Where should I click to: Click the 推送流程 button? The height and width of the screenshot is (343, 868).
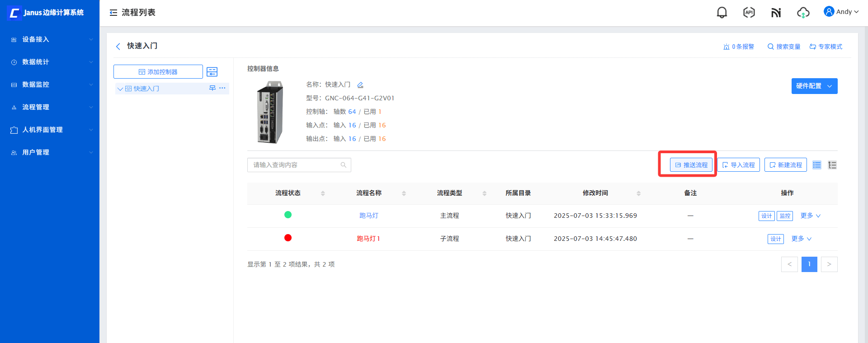click(x=691, y=165)
